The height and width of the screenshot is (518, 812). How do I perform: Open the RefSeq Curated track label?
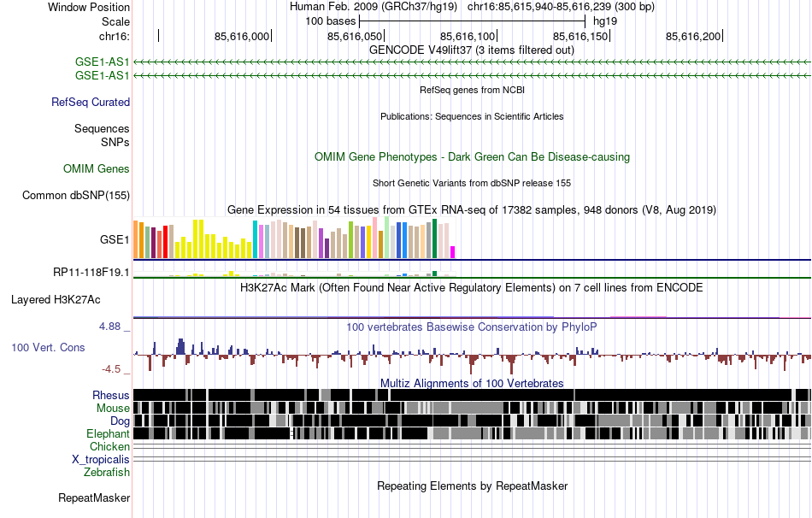click(x=91, y=102)
